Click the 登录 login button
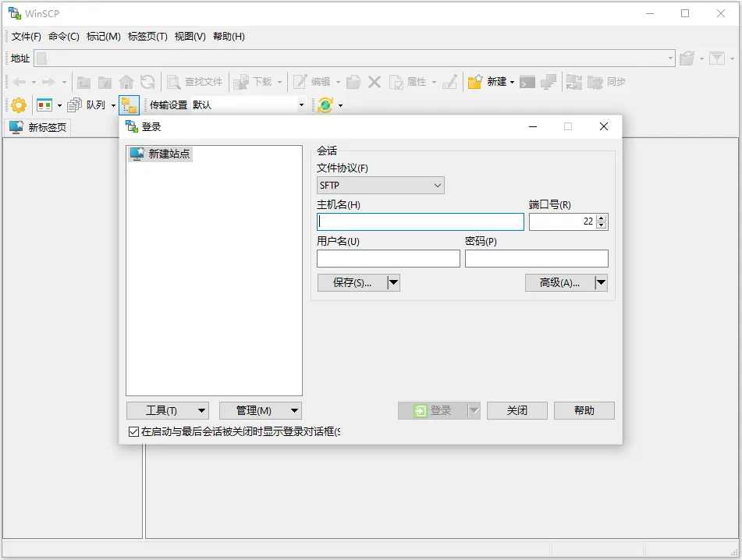This screenshot has height=560, width=742. [x=432, y=410]
